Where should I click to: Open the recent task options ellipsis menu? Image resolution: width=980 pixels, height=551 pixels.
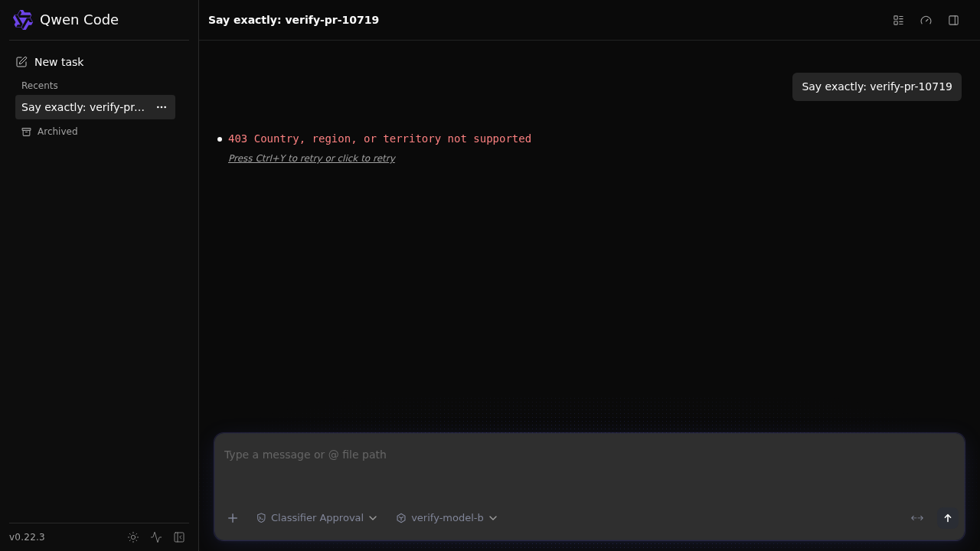click(x=162, y=107)
